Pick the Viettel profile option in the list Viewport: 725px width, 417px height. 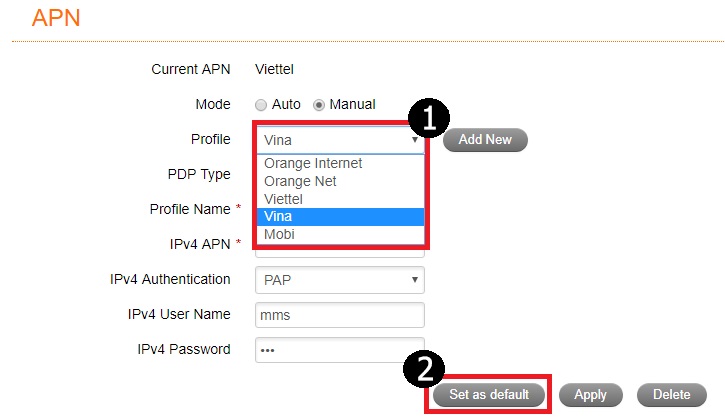point(285,199)
